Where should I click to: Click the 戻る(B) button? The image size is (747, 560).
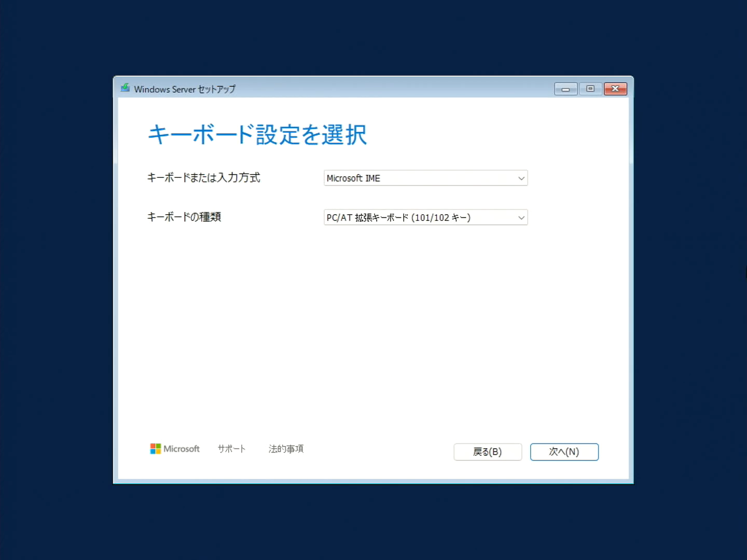pos(488,452)
